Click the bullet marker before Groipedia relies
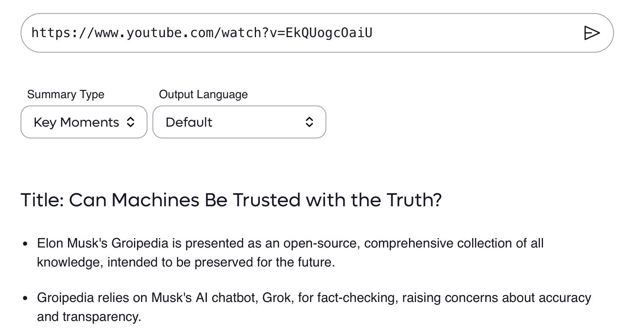 [26, 298]
